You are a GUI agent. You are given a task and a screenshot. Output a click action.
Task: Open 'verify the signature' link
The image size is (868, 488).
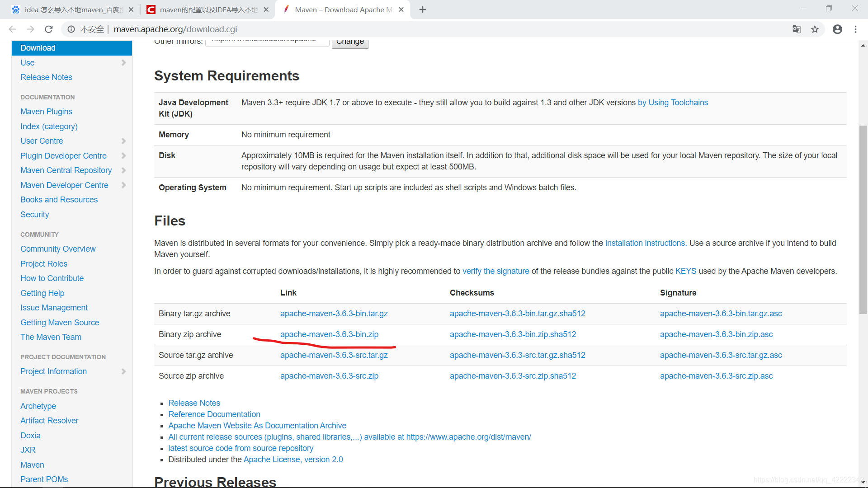coord(495,271)
